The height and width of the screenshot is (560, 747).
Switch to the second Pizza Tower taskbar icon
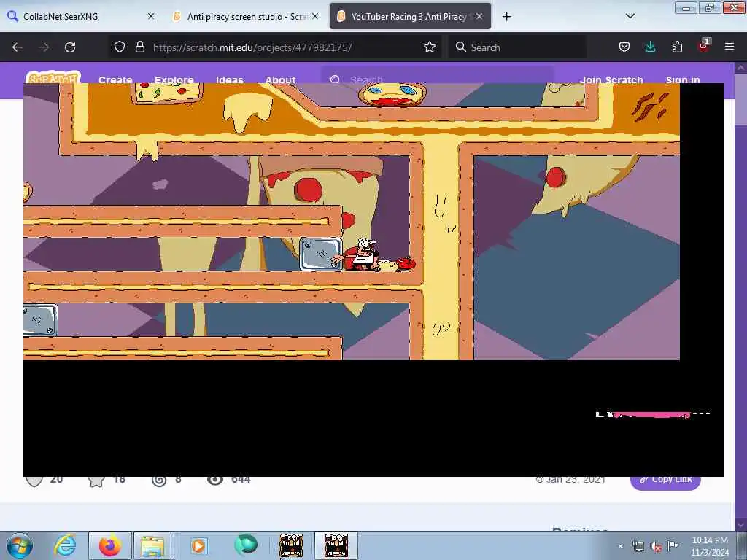click(x=336, y=545)
